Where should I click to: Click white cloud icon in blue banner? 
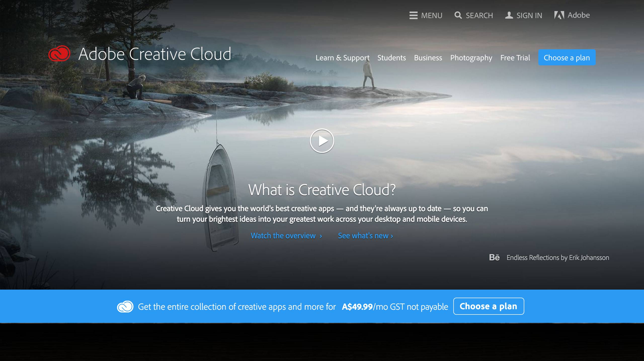click(x=125, y=306)
